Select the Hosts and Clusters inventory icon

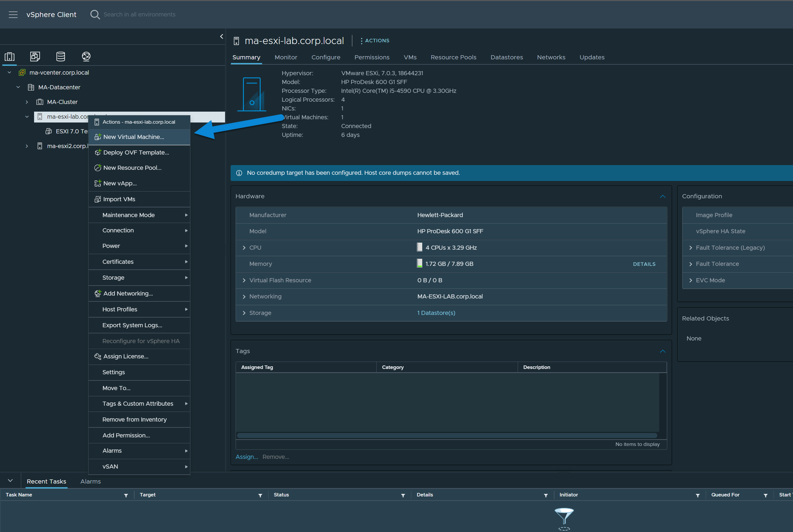click(x=9, y=56)
